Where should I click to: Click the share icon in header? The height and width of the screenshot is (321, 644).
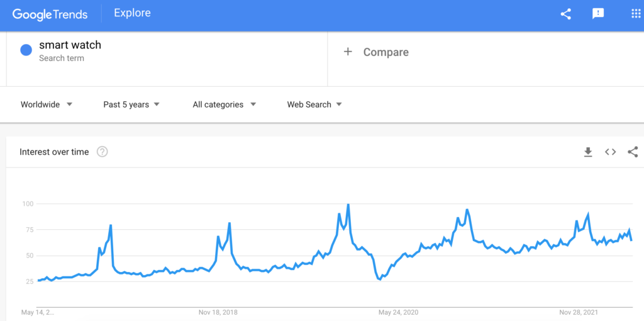click(x=565, y=14)
